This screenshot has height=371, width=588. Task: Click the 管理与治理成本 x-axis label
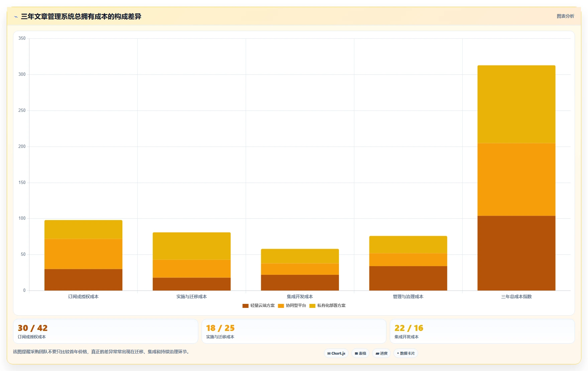tap(408, 297)
